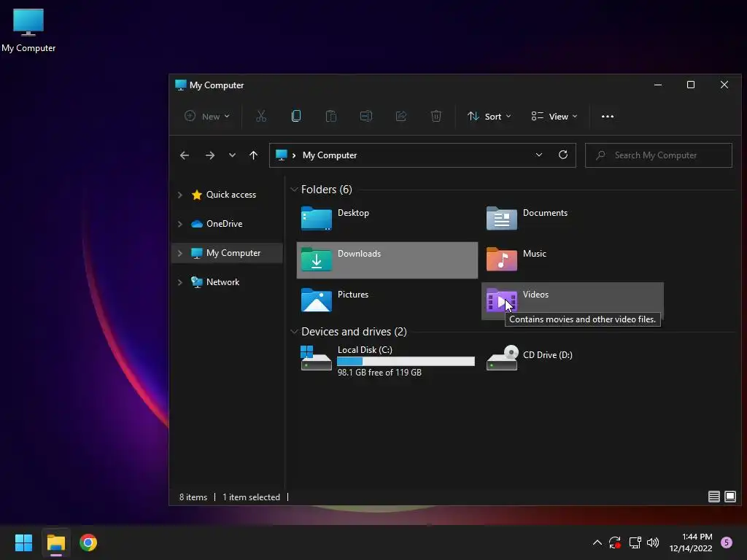This screenshot has height=560, width=747.
Task: Click the Search My Computer field
Action: (x=659, y=155)
